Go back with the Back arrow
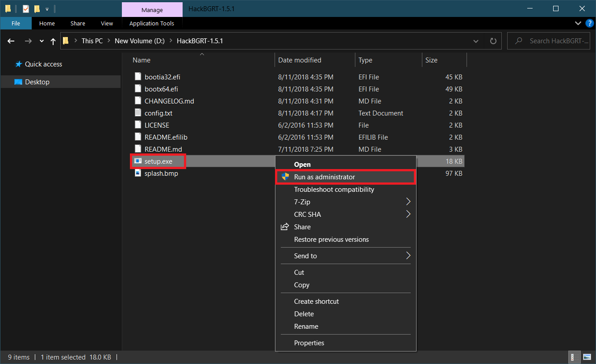 tap(11, 41)
